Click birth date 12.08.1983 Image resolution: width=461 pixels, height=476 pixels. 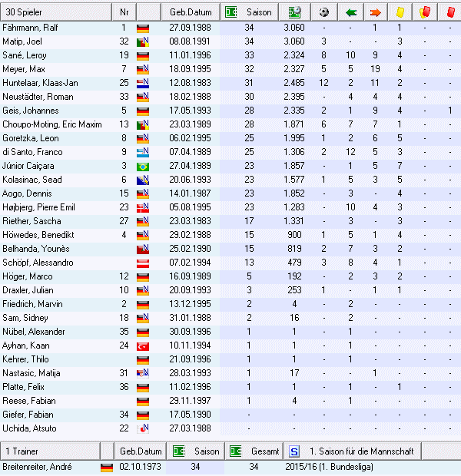pyautogui.click(x=190, y=83)
